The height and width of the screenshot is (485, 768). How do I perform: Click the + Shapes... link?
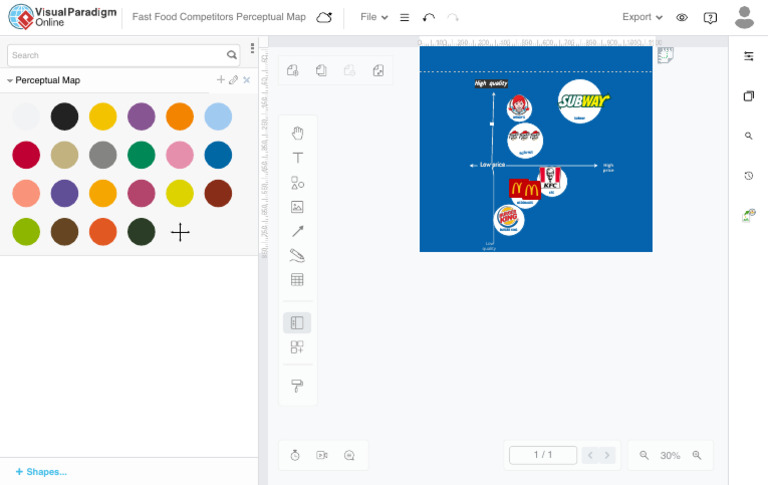coord(41,472)
